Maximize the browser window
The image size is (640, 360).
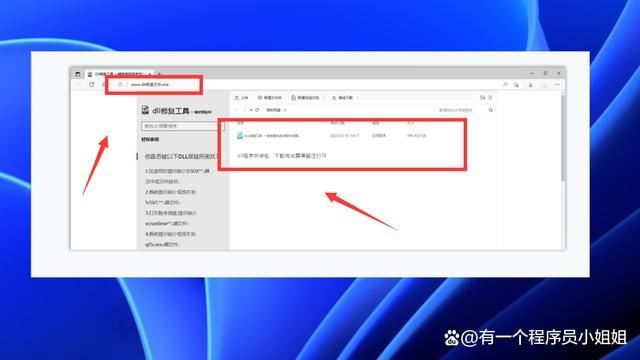(x=545, y=73)
